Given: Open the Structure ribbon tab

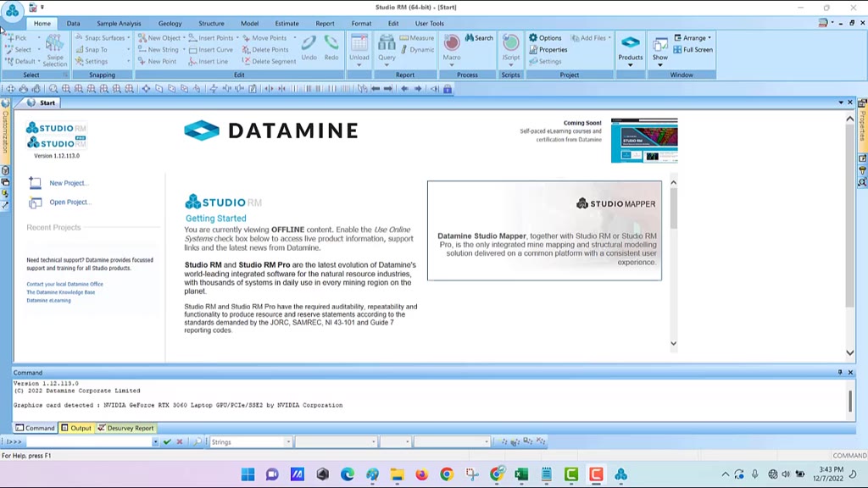Looking at the screenshot, I should point(211,23).
